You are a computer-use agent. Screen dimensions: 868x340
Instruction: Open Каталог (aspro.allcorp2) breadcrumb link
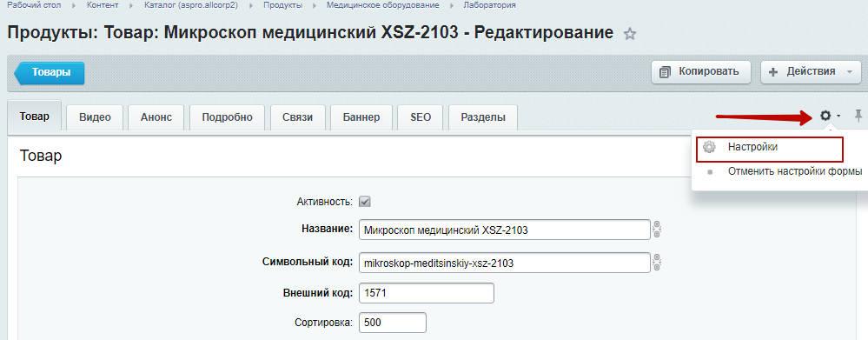tap(191, 5)
